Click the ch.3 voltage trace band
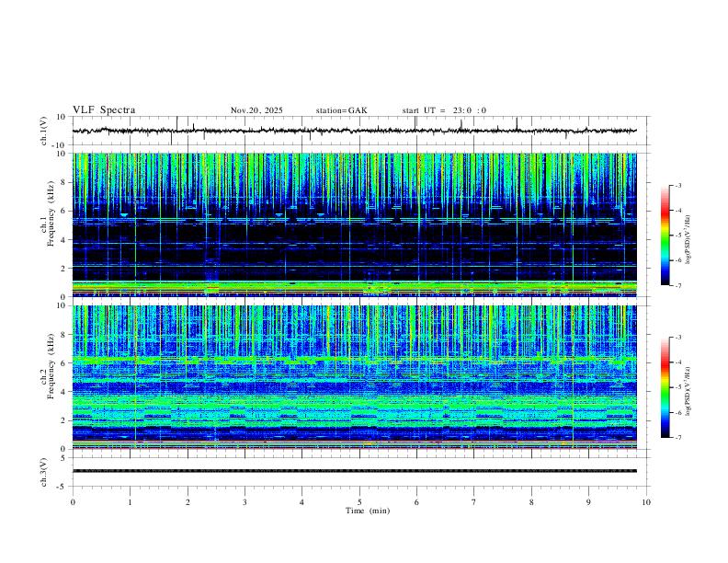Image resolution: width=728 pixels, height=563 pixels. pos(355,471)
